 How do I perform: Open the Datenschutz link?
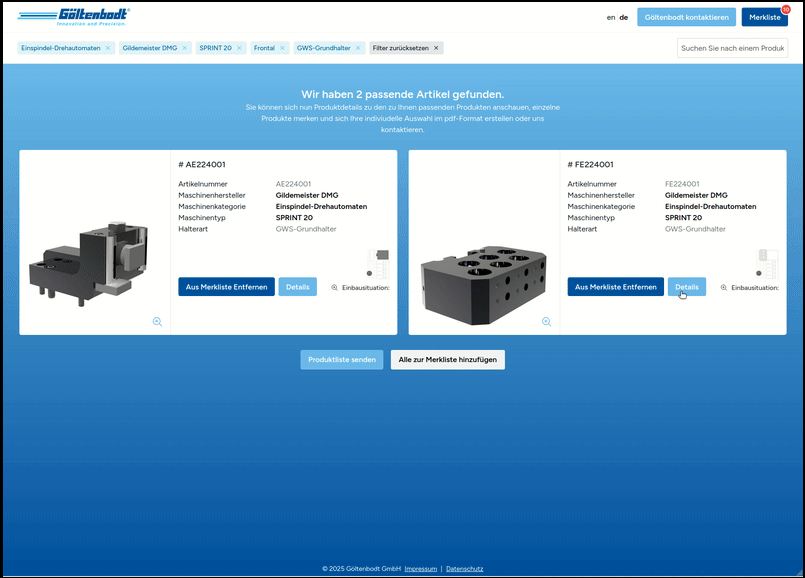coord(465,569)
